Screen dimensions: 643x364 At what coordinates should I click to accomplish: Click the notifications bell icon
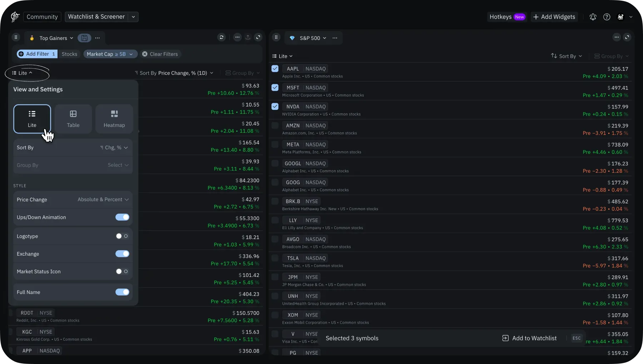coord(593,17)
